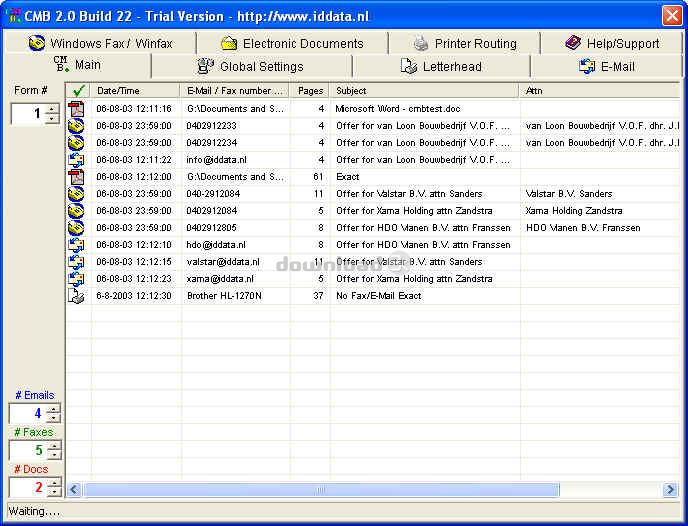
Task: Open the Electronic Documents tab
Action: tap(292, 43)
